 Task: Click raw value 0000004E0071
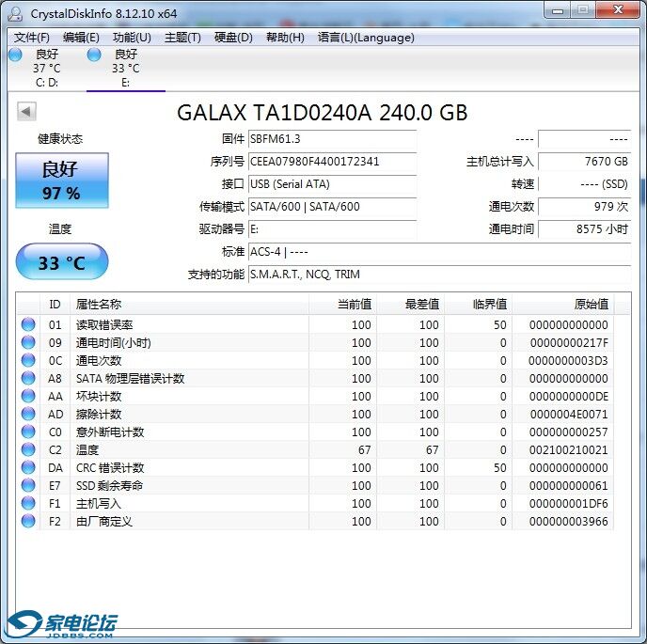[x=569, y=415]
